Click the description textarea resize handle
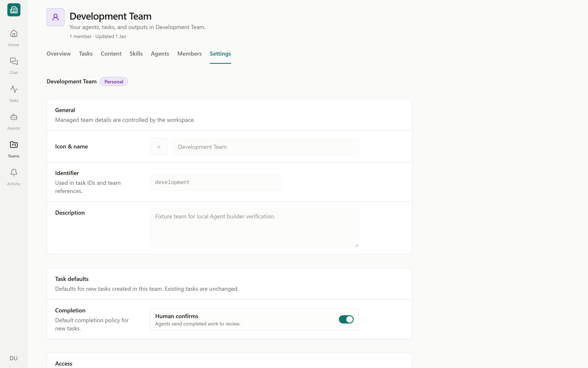 (x=356, y=245)
